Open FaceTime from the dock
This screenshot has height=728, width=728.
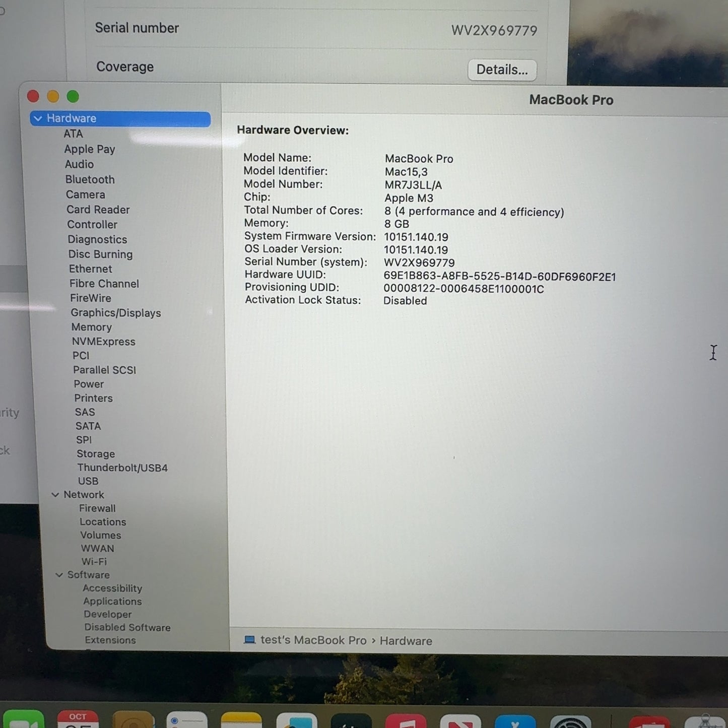coord(23,719)
